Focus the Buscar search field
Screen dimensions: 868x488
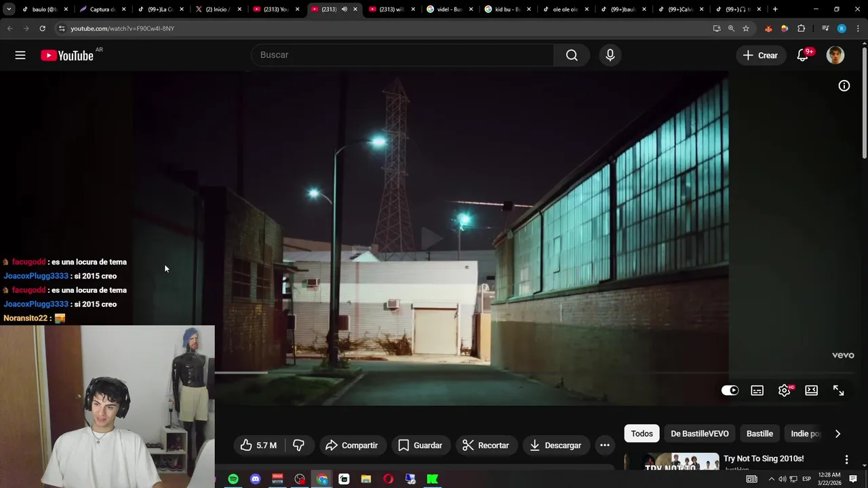tap(403, 55)
